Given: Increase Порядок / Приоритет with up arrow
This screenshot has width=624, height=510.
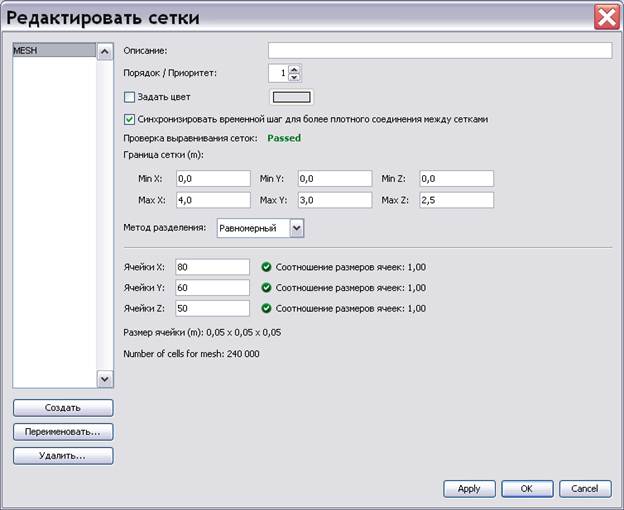Looking at the screenshot, I should click(x=294, y=69).
